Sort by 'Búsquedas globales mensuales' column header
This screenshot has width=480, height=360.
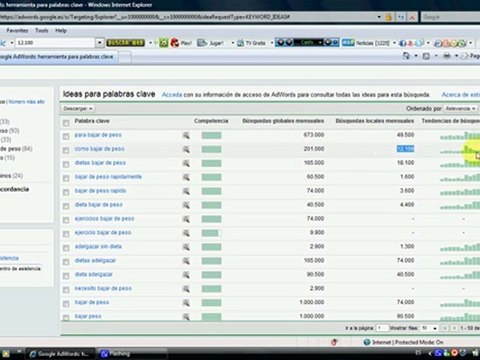283,121
